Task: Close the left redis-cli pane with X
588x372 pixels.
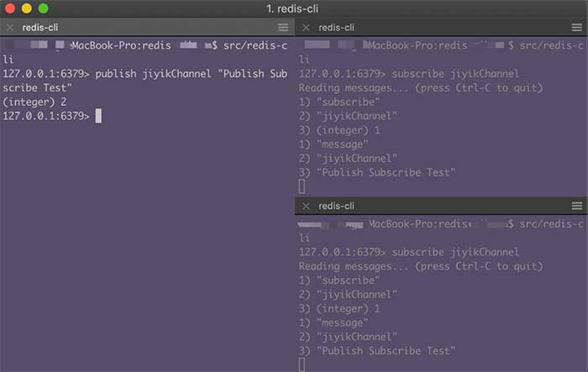Action: click(x=10, y=28)
